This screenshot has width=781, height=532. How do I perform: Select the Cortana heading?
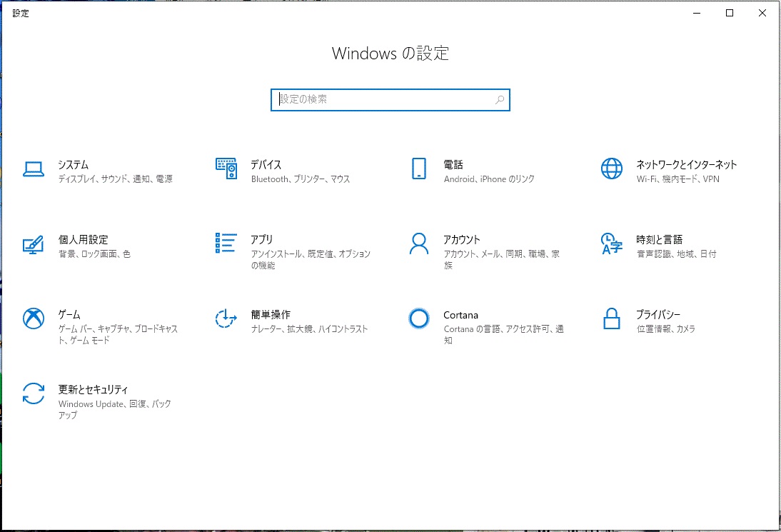point(460,315)
